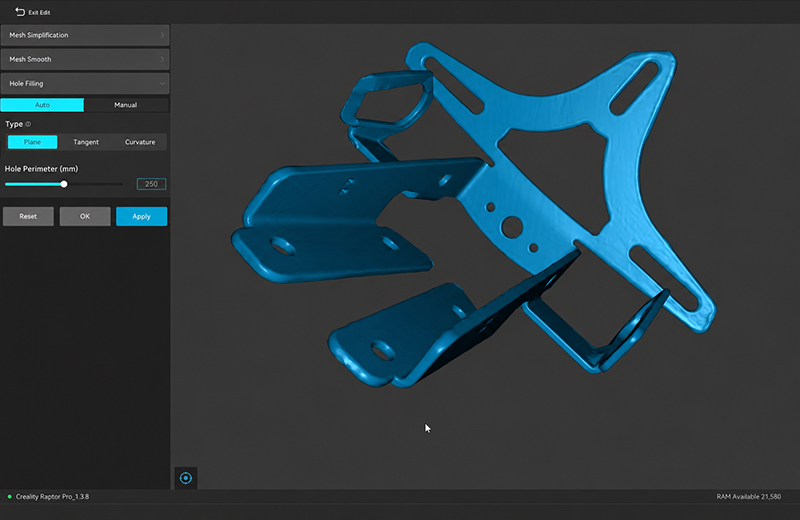Click the green scanner connection status dot
Viewport: 800px width, 520px height.
[9, 497]
